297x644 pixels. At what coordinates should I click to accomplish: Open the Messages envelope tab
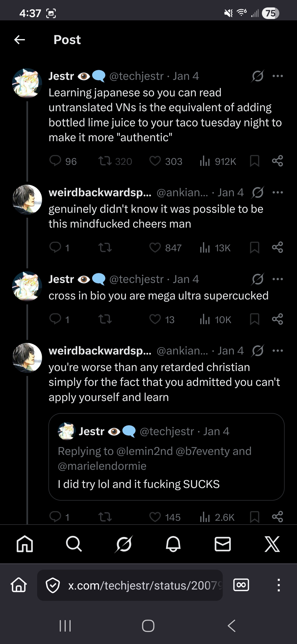(222, 544)
